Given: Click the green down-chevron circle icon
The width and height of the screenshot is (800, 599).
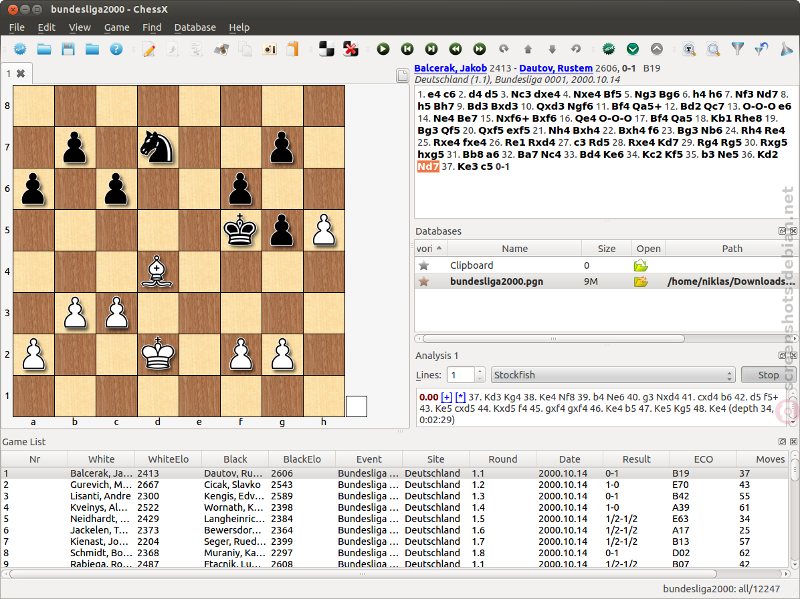Looking at the screenshot, I should pyautogui.click(x=633, y=49).
